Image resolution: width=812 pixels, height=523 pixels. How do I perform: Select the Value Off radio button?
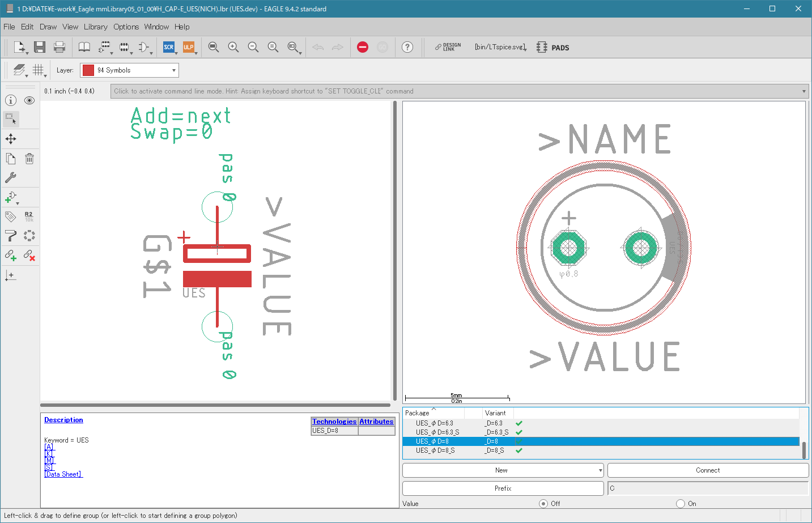point(543,504)
